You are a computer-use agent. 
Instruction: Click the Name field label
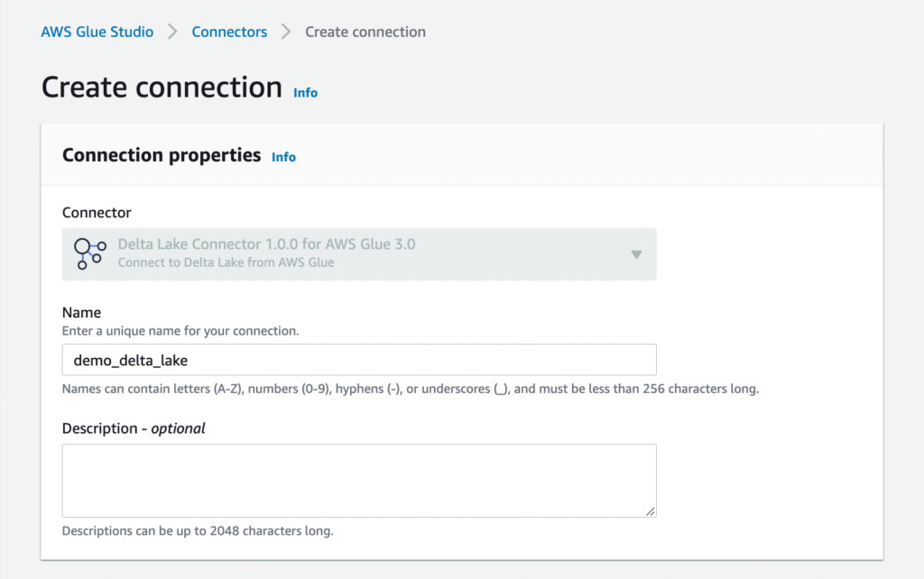click(81, 312)
